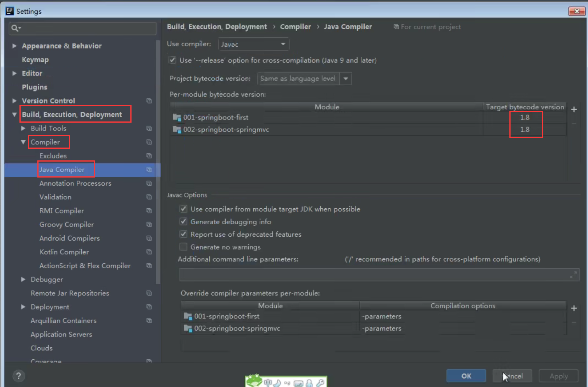588x387 pixels.
Task: Click the project-level icon beside Android Compilers
Action: [x=149, y=238]
